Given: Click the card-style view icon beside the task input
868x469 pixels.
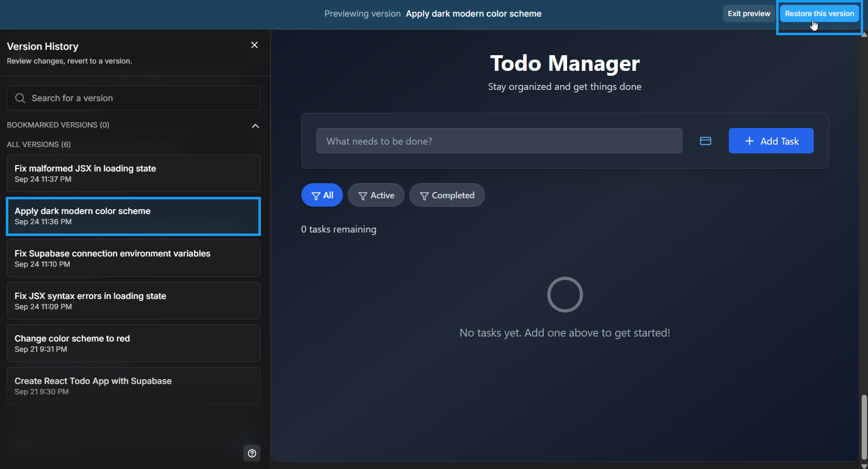Looking at the screenshot, I should pyautogui.click(x=705, y=141).
